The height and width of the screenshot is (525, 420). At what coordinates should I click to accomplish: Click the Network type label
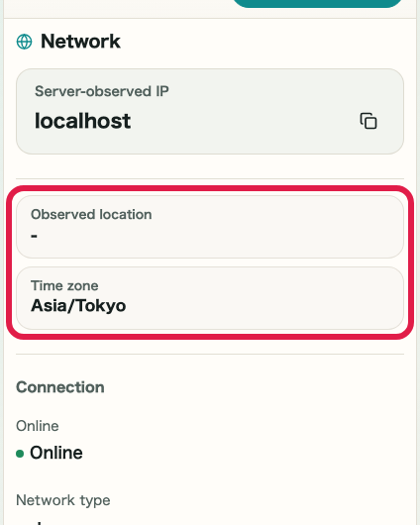(x=63, y=500)
